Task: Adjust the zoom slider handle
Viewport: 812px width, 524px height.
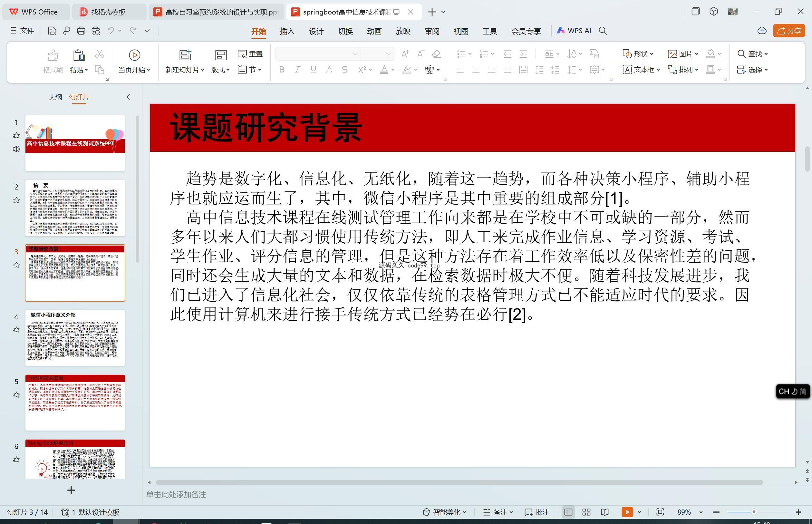Action: (x=754, y=512)
